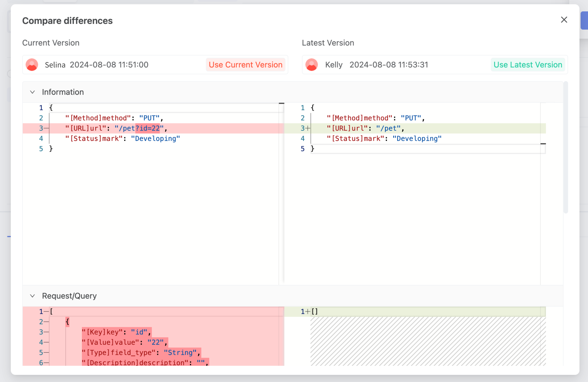Viewport: 588px width, 382px height.
Task: Click Kelly's avatar icon
Action: 312,65
